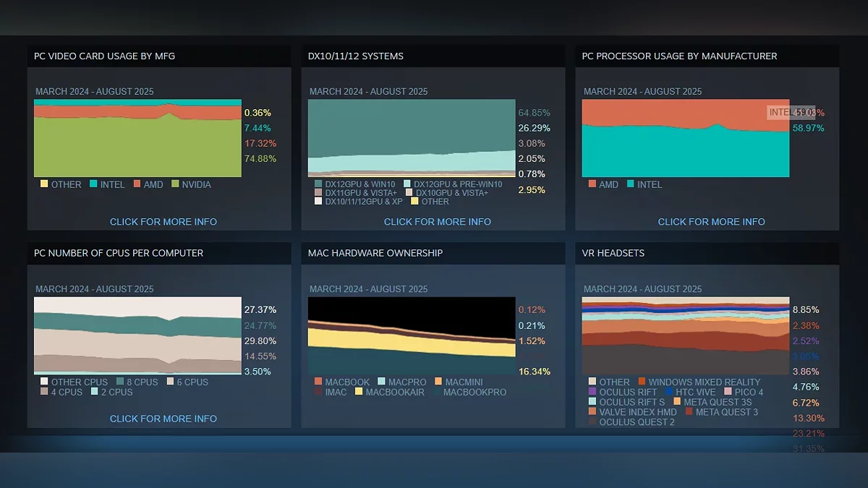
Task: Open more info for PC video card usage
Action: point(163,222)
